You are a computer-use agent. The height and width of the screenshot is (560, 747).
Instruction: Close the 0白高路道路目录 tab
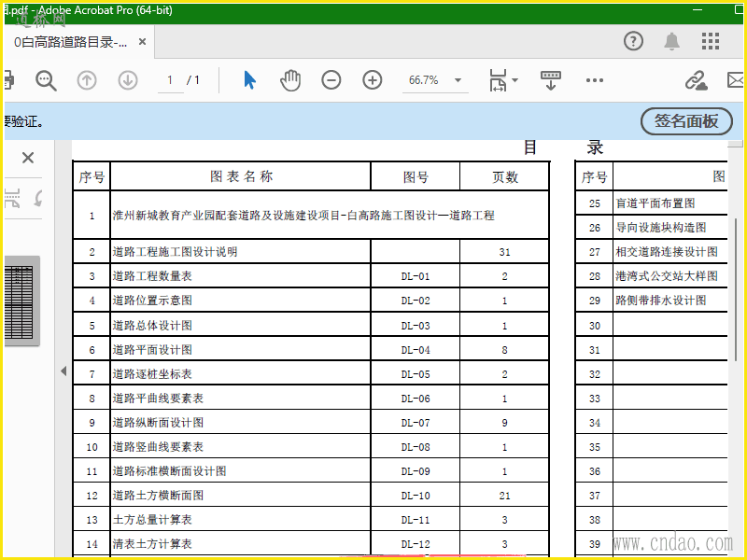(x=142, y=42)
